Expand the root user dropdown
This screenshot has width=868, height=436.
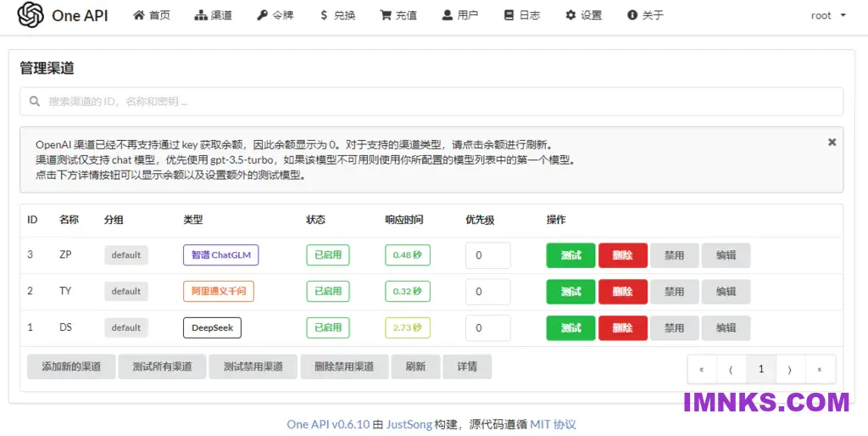click(x=828, y=15)
